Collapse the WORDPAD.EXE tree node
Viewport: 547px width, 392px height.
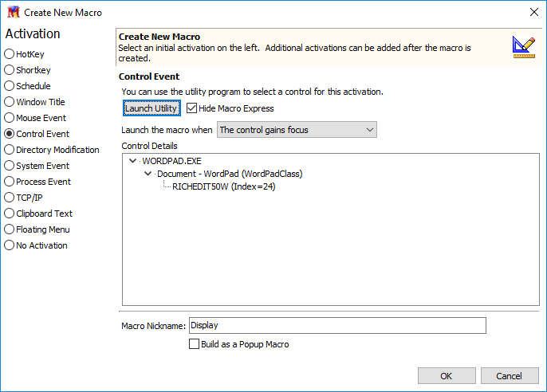tap(132, 161)
